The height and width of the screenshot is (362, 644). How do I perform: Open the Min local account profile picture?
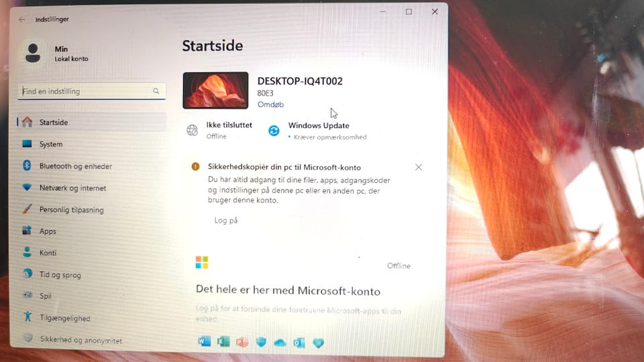33,53
